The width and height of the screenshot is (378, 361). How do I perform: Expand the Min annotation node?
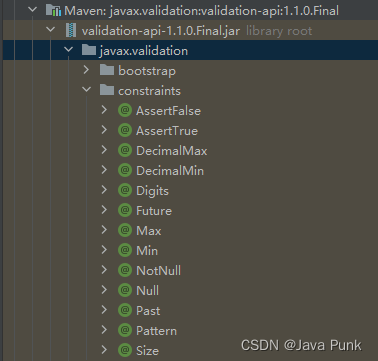click(105, 250)
